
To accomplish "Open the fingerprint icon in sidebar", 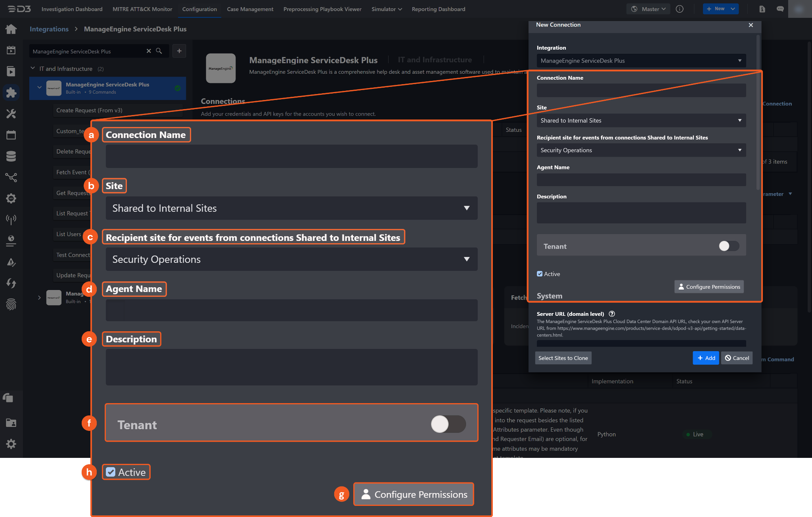I will (x=11, y=304).
